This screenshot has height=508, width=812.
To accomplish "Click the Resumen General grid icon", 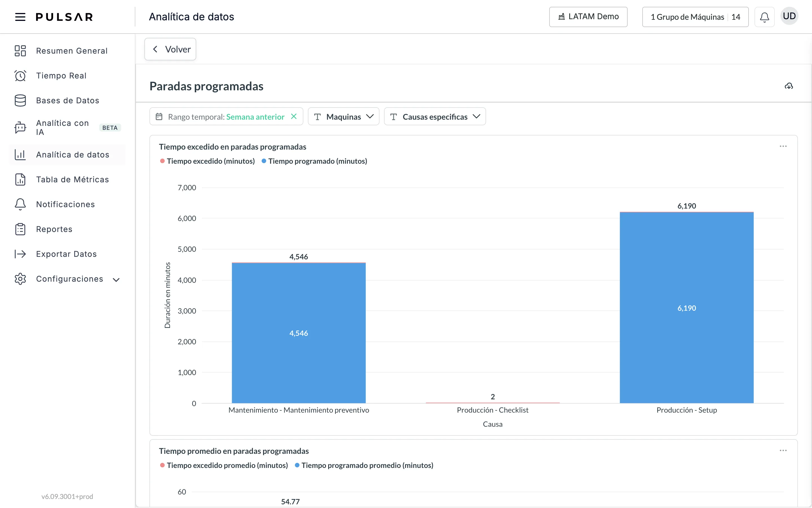I will [20, 51].
